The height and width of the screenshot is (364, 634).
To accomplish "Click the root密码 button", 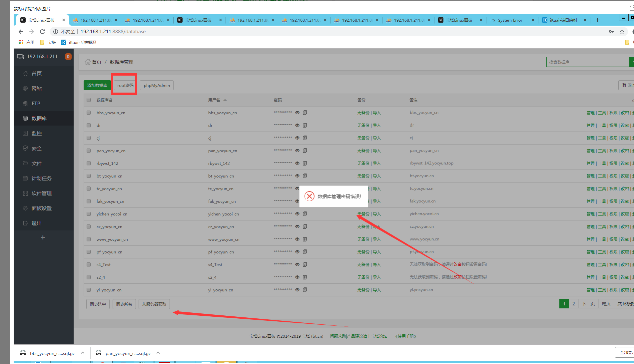I will (x=125, y=85).
